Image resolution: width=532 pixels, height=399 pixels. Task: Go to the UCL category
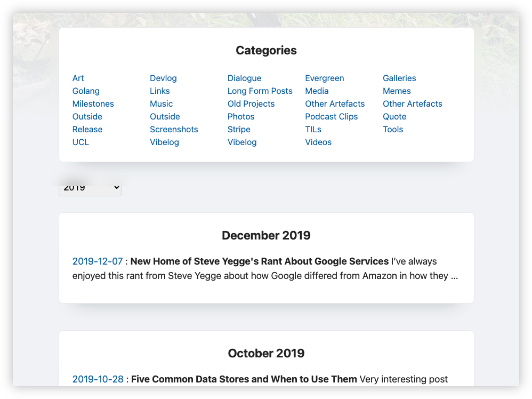tap(80, 142)
